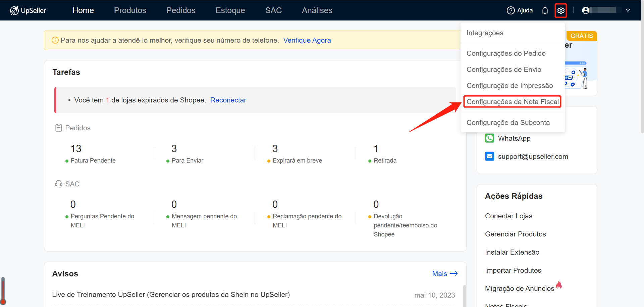Image resolution: width=644 pixels, height=307 pixels.
Task: Click the Ajuda label
Action: (x=525, y=10)
